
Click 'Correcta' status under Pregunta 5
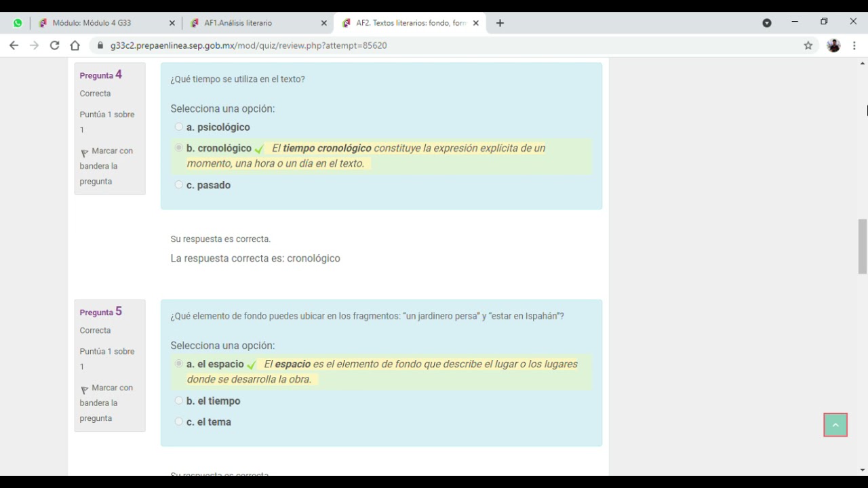click(x=95, y=331)
